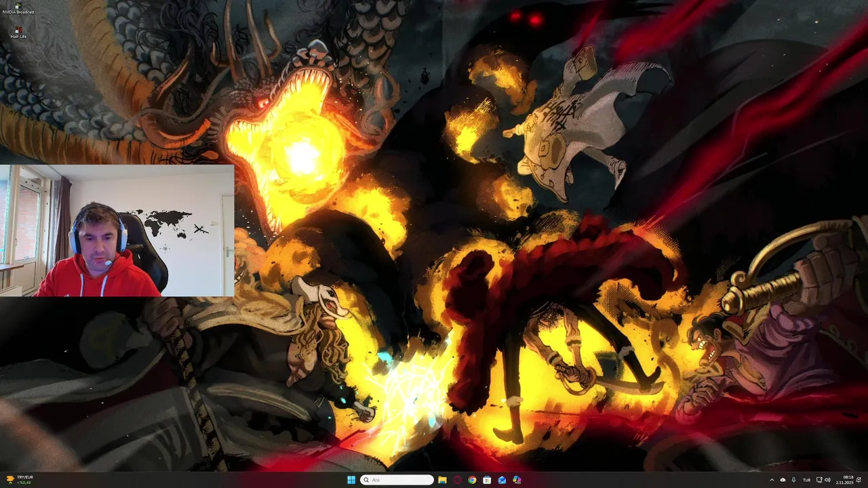Image resolution: width=868 pixels, height=488 pixels.
Task: Open the NVIDIA Broadcast desktop shortcut
Action: pyautogui.click(x=18, y=9)
